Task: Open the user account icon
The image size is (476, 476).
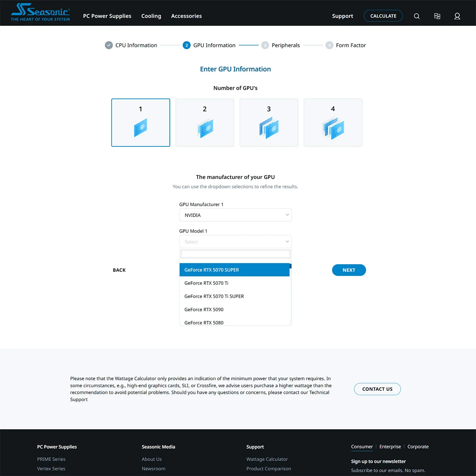Action: click(x=457, y=16)
